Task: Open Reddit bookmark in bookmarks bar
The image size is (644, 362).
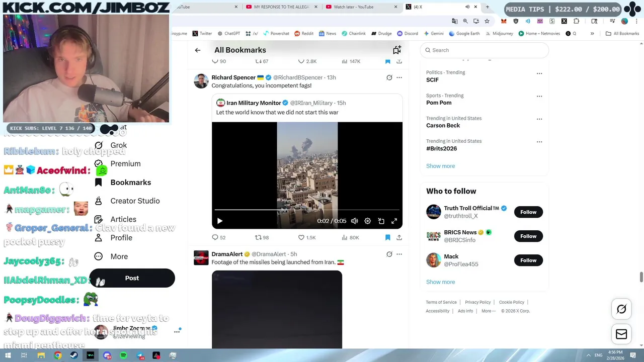Action: click(x=303, y=34)
